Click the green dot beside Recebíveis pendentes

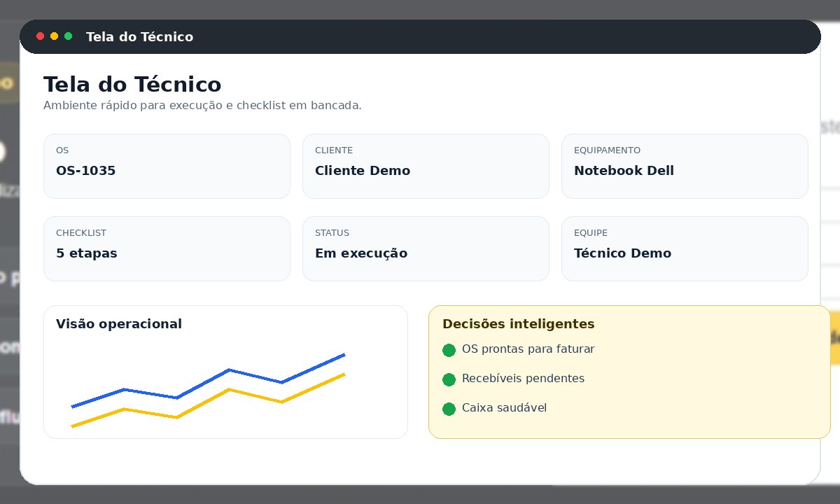pyautogui.click(x=449, y=379)
